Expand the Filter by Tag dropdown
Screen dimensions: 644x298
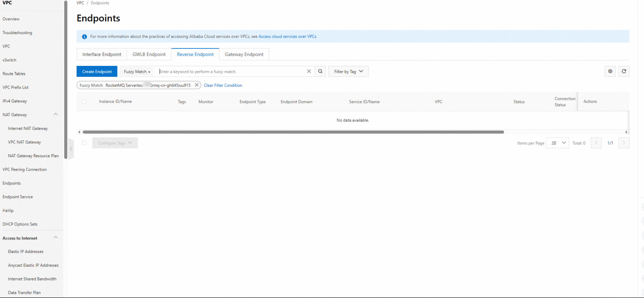[x=348, y=72]
